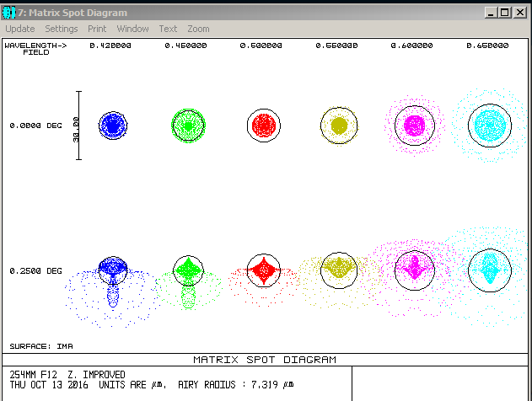The height and width of the screenshot is (401, 532).
Task: Click the SURFACE: IMA label
Action: pos(41,346)
